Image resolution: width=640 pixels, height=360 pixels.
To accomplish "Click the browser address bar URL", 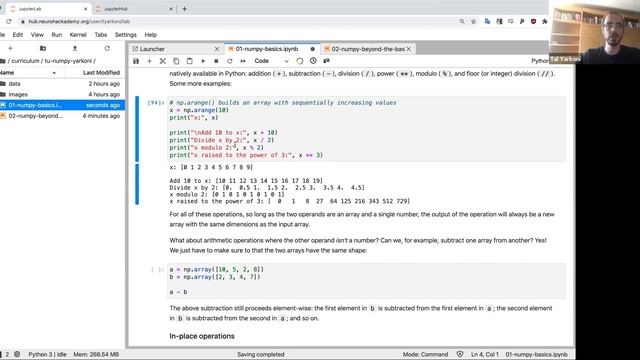I will pos(79,21).
